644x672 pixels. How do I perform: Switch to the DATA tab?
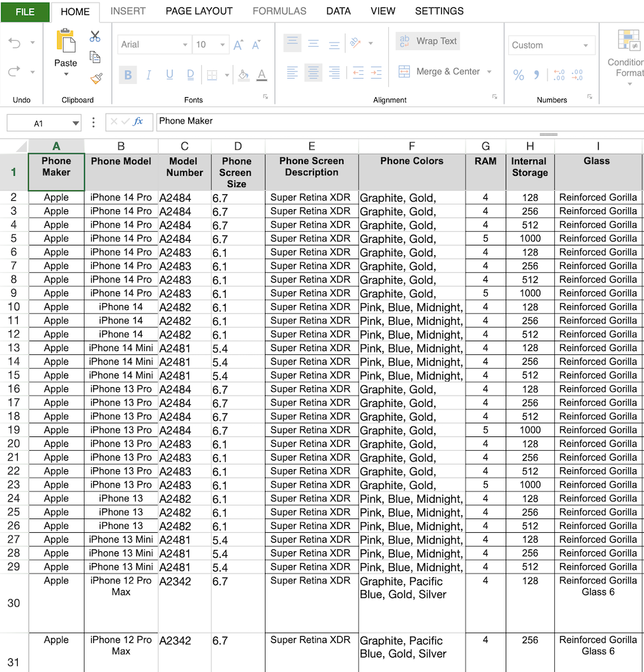338,11
